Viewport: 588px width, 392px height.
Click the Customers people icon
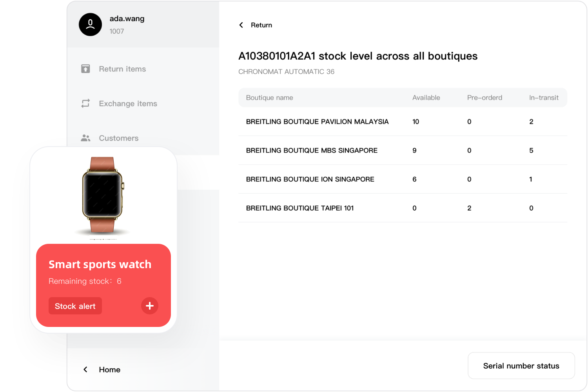[85, 138]
